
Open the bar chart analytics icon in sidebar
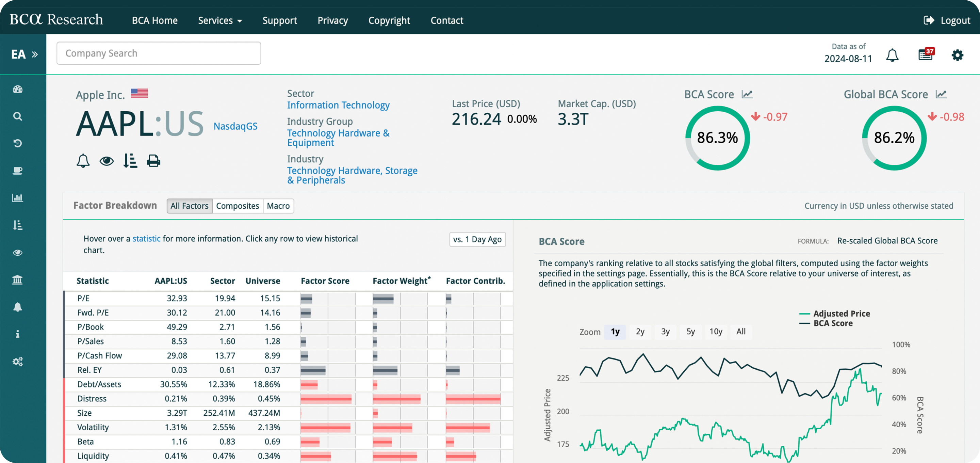pos(17,197)
